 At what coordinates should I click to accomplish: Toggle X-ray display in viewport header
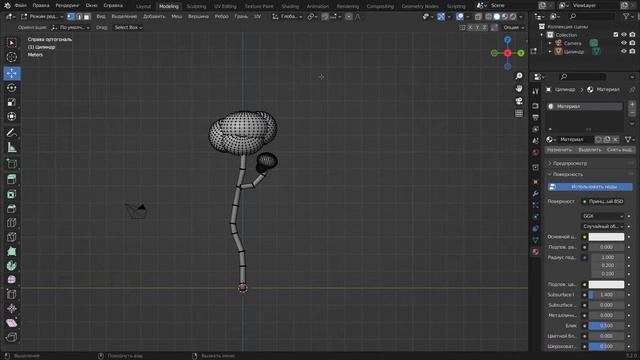coord(478,17)
